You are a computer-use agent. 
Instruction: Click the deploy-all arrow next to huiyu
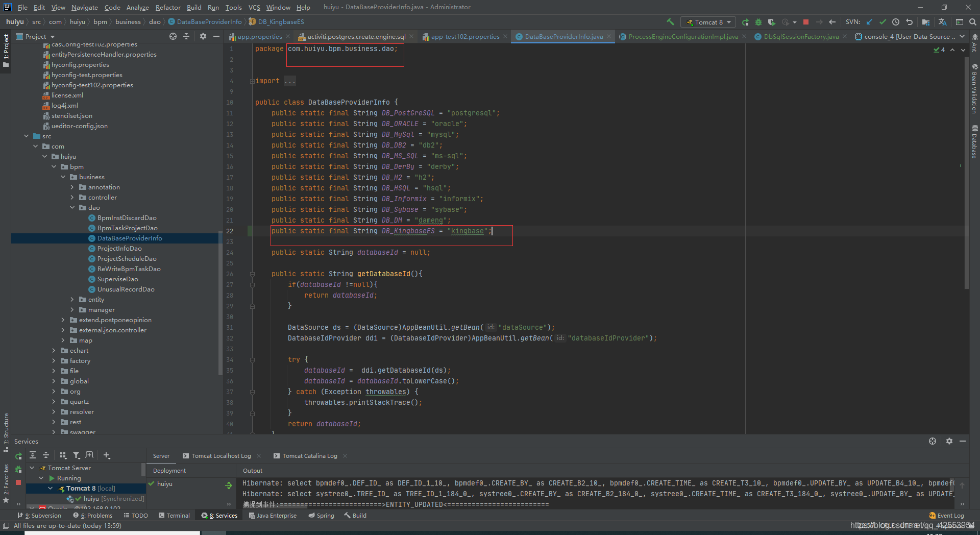pos(229,485)
